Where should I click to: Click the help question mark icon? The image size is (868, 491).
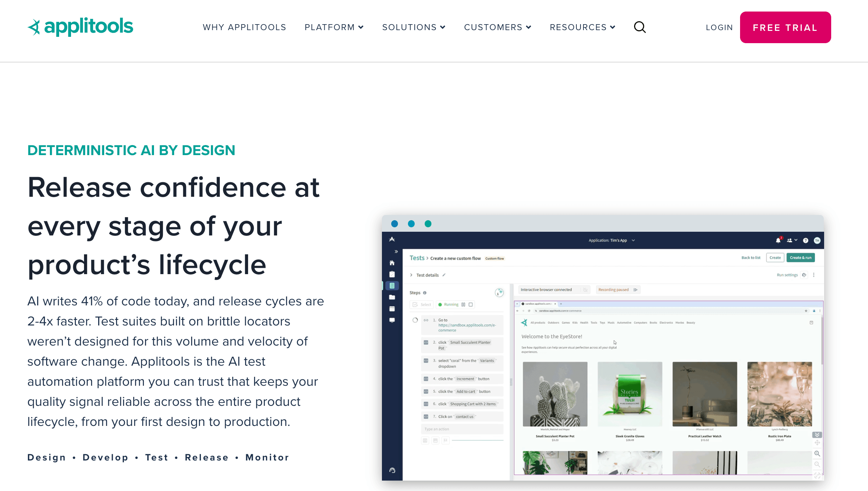pos(806,241)
